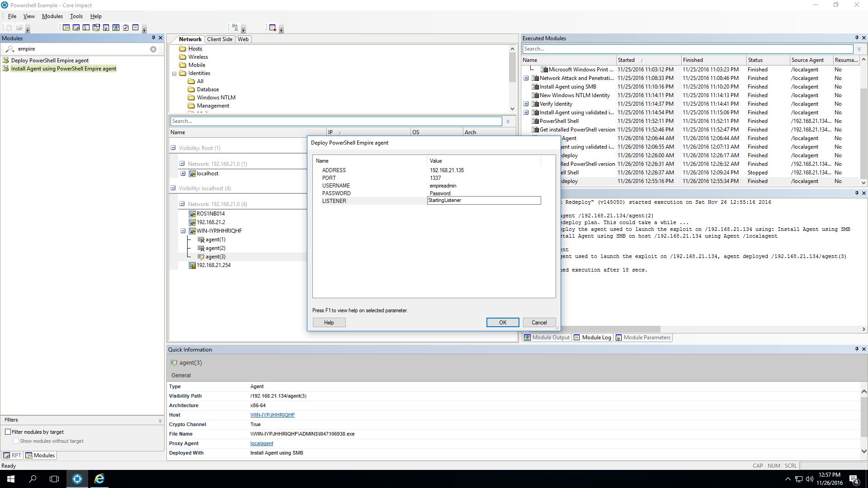Toggle Show modules without target checkbox
Image resolution: width=868 pixels, height=488 pixels.
[x=16, y=441]
